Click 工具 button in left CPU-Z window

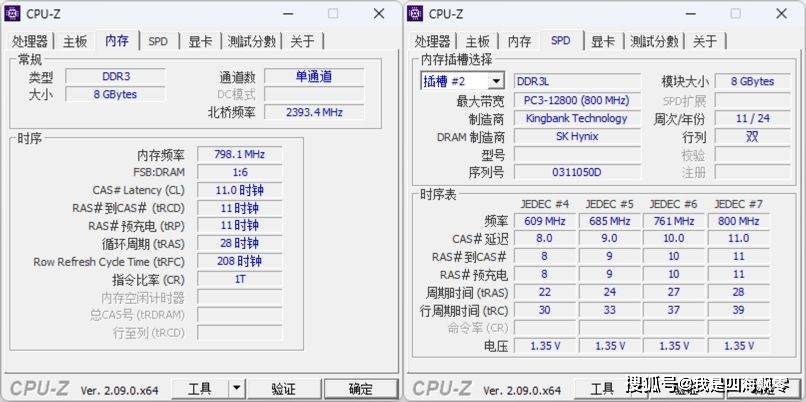coord(200,389)
